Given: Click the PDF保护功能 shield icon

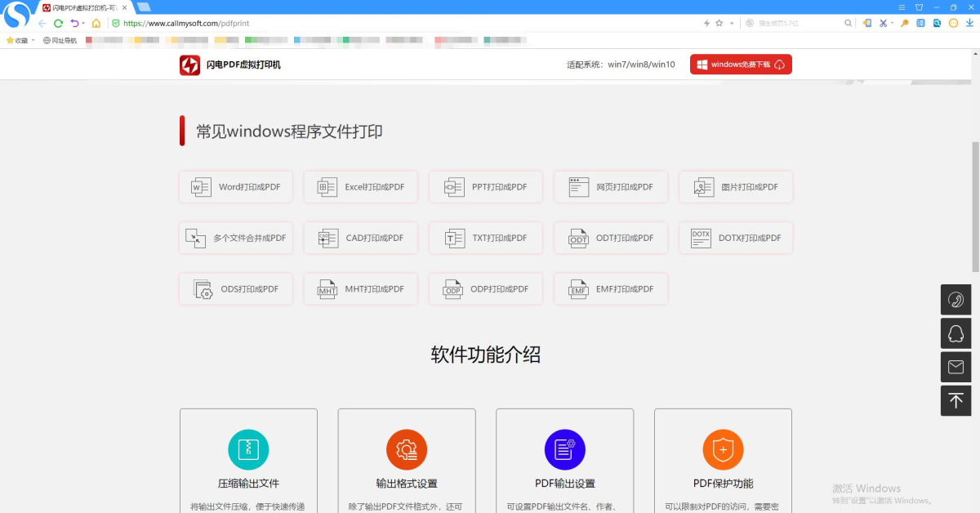Looking at the screenshot, I should pyautogui.click(x=723, y=449).
